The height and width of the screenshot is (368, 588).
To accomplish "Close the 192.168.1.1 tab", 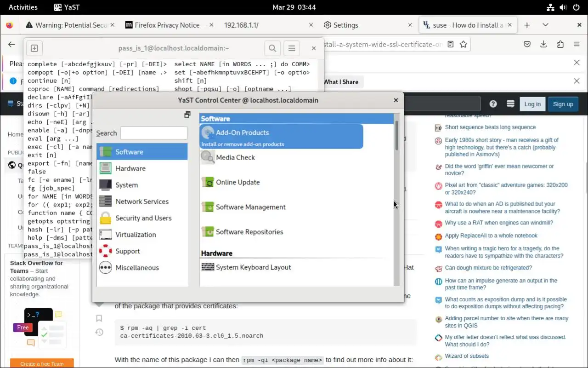I will click(x=311, y=25).
